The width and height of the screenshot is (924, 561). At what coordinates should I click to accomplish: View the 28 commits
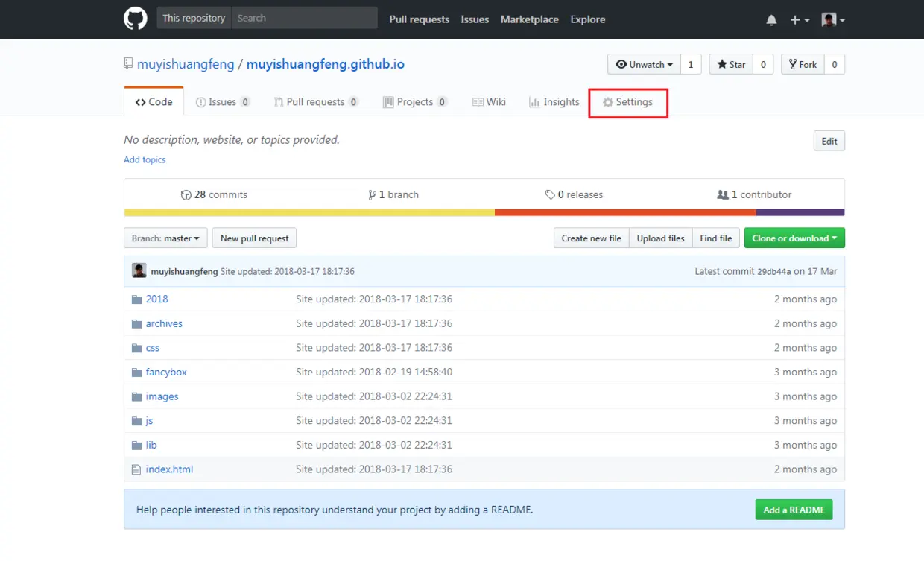coord(214,194)
